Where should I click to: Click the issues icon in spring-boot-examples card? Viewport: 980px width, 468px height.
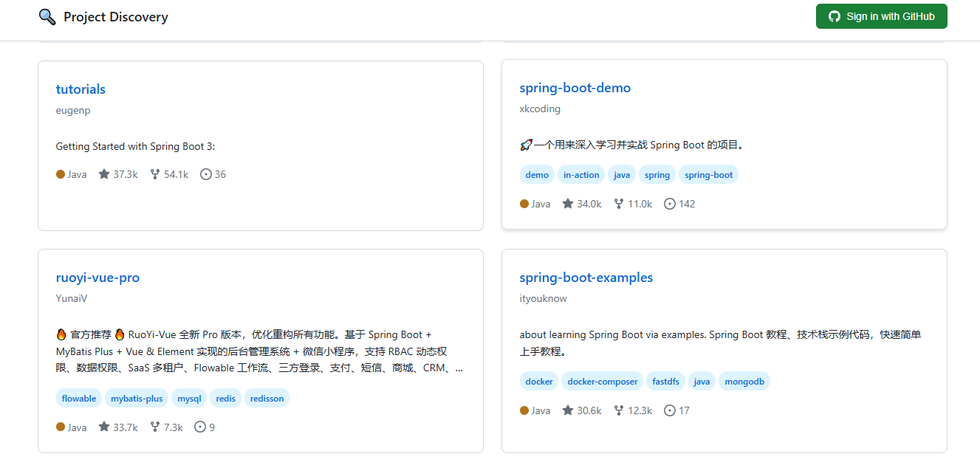[x=670, y=410]
